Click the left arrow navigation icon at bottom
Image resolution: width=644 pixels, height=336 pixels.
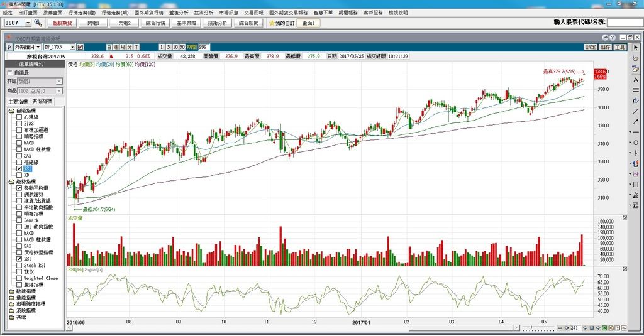point(586,328)
